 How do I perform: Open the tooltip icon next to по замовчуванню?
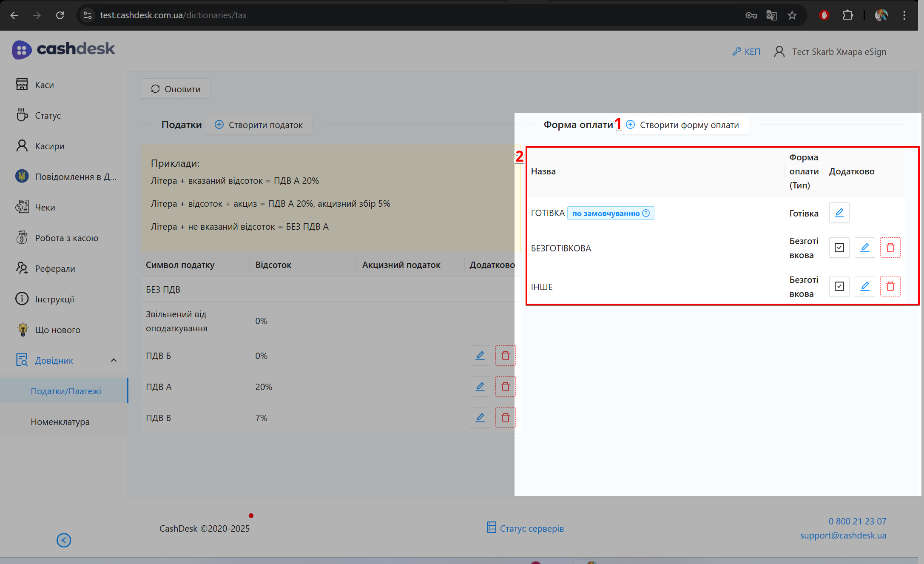[x=646, y=213]
